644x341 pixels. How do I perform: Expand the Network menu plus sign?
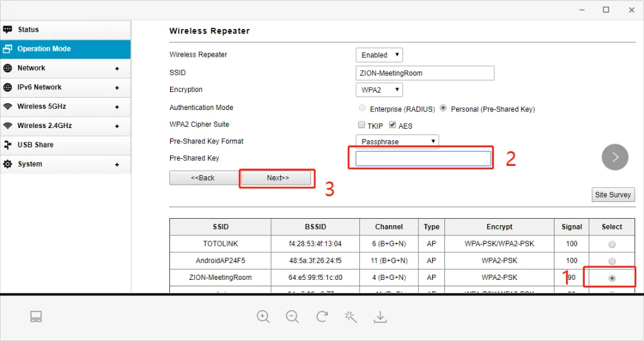pos(117,69)
